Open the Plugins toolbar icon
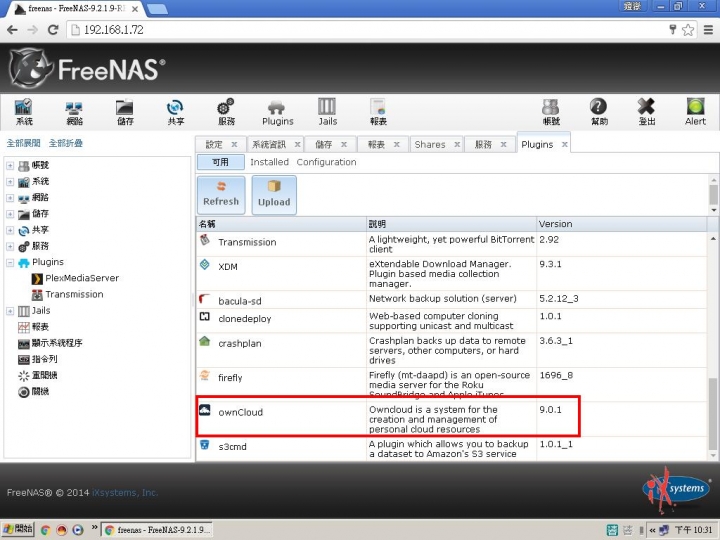Image resolution: width=720 pixels, height=540 pixels. (x=277, y=112)
